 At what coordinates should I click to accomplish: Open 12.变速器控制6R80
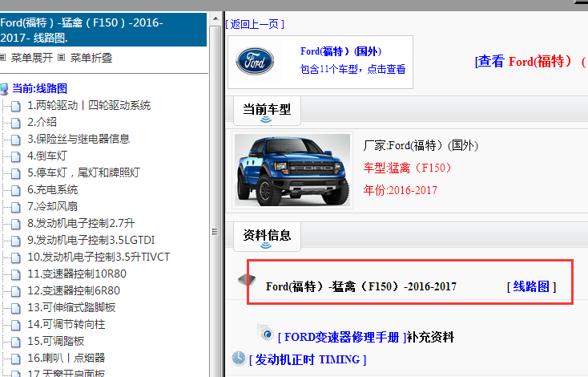[74, 290]
